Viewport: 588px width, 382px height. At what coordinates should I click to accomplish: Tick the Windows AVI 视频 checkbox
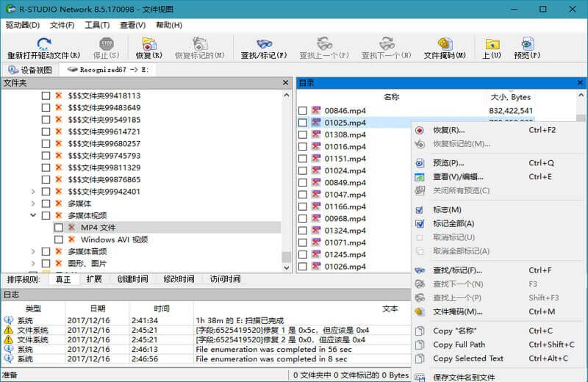coord(59,239)
